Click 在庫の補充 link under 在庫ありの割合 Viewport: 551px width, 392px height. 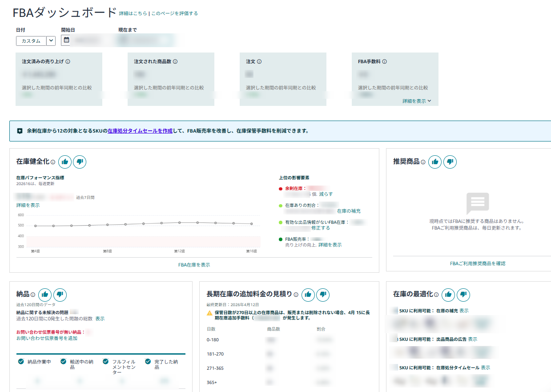pyautogui.click(x=349, y=211)
